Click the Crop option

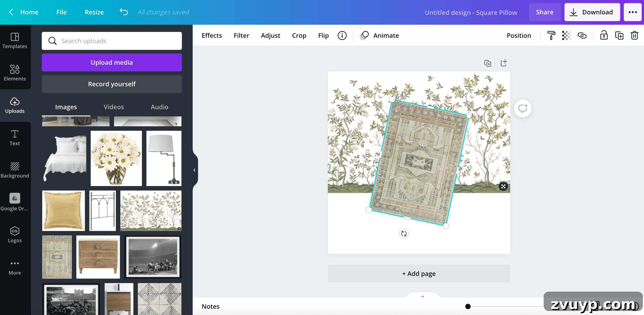299,36
